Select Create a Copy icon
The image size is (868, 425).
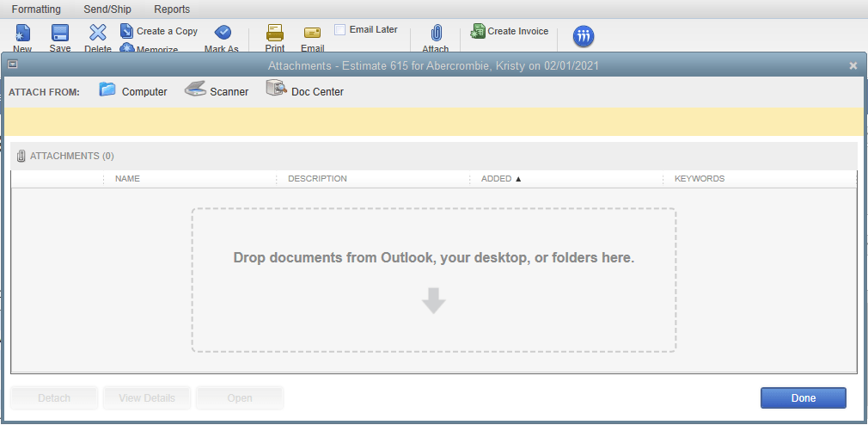click(127, 30)
